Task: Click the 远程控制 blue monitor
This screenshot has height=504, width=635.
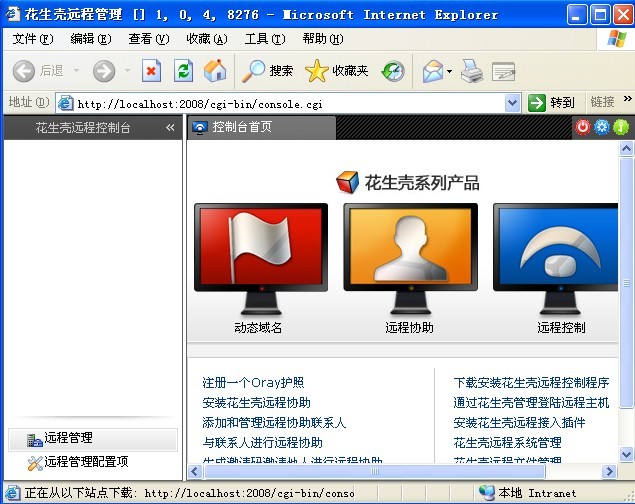Action: [x=556, y=259]
